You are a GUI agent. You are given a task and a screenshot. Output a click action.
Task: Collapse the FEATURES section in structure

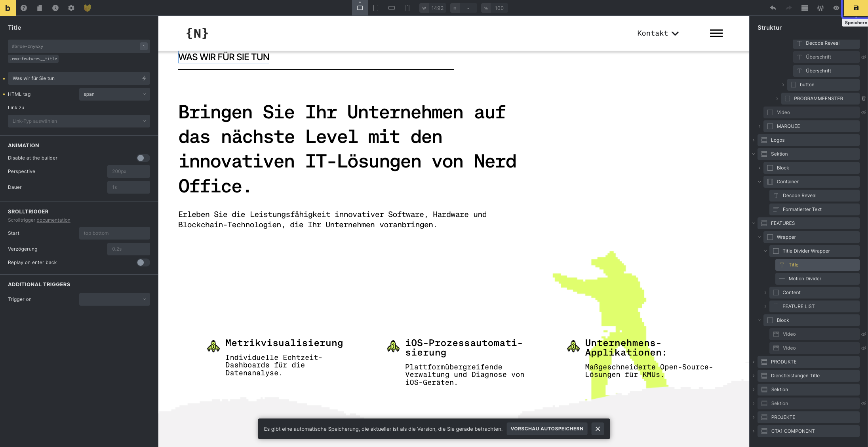tap(754, 223)
